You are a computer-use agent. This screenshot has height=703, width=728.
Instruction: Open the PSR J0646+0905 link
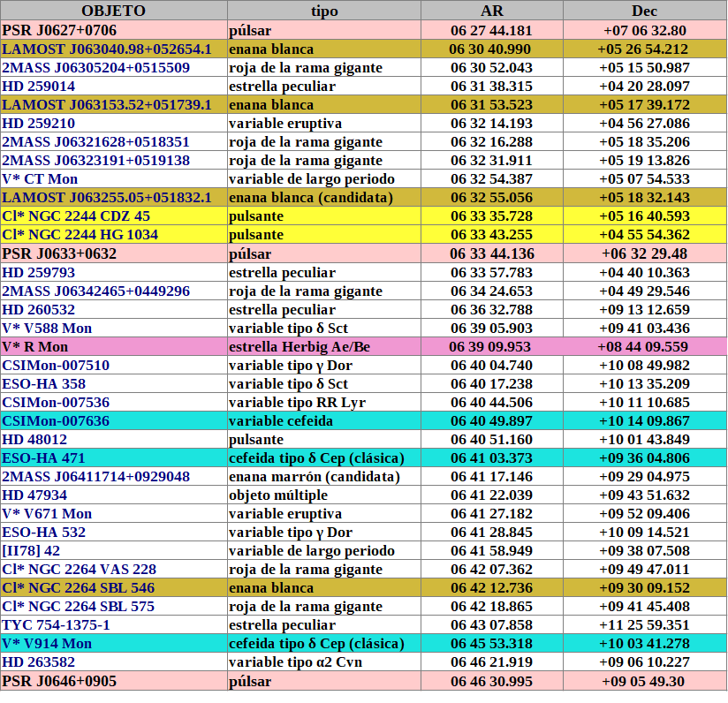(59, 681)
